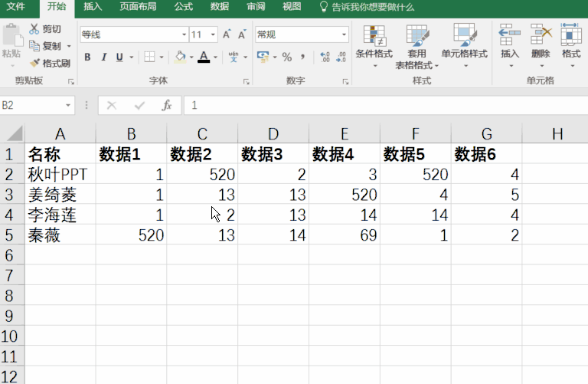Select header cell 名称

pos(60,154)
